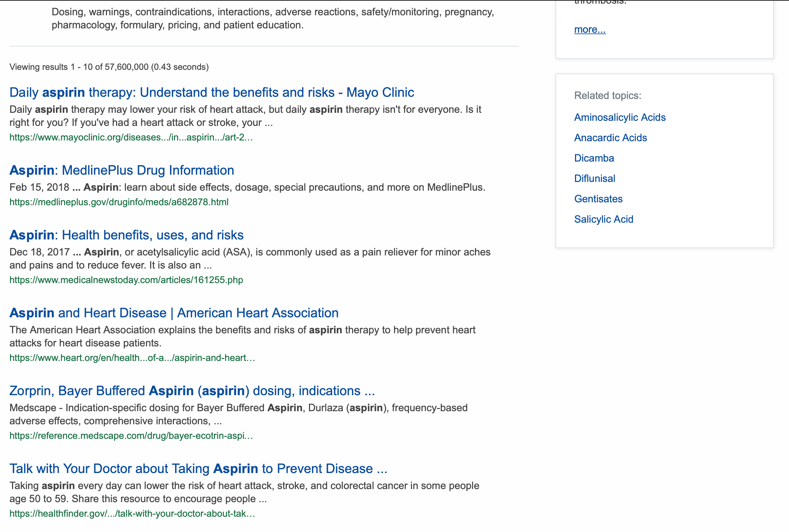
Task: Select Dicamba related topic
Action: (x=594, y=158)
